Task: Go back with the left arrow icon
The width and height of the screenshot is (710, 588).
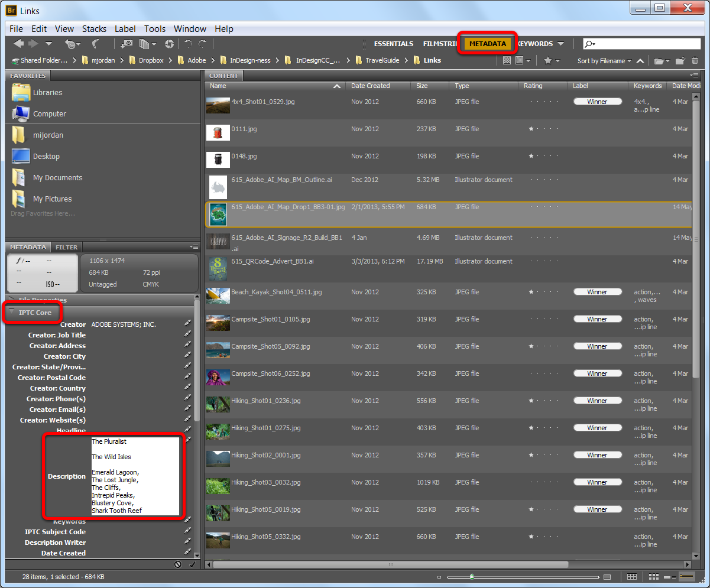Action: (x=18, y=44)
